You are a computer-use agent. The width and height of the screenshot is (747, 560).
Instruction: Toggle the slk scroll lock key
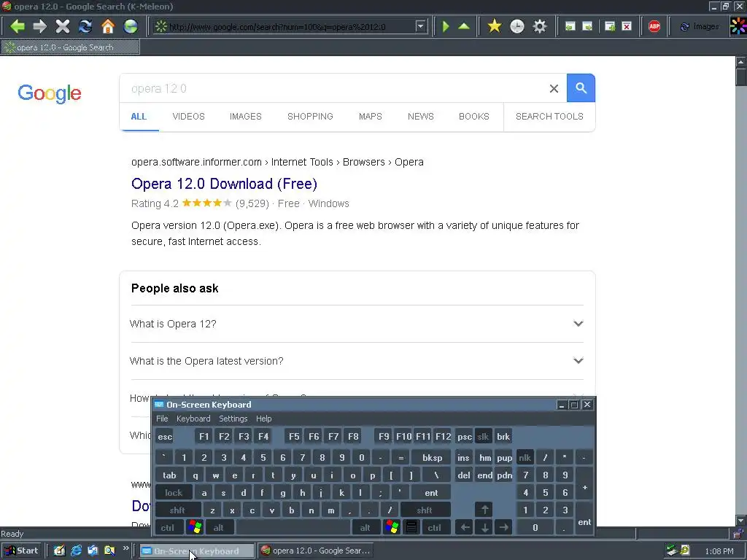click(x=483, y=437)
